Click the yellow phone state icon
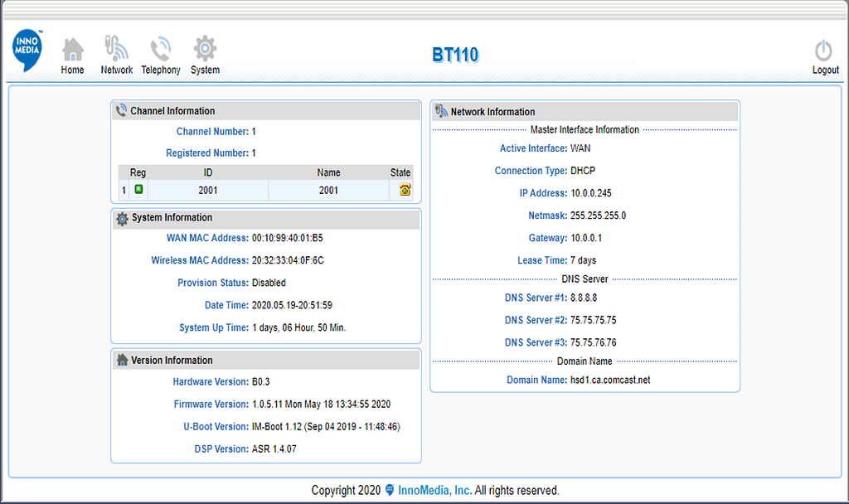The image size is (849, 504). point(405,190)
